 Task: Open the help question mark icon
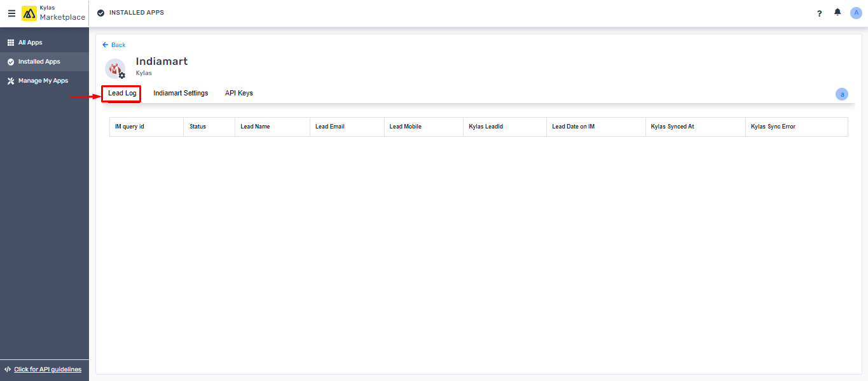point(820,13)
